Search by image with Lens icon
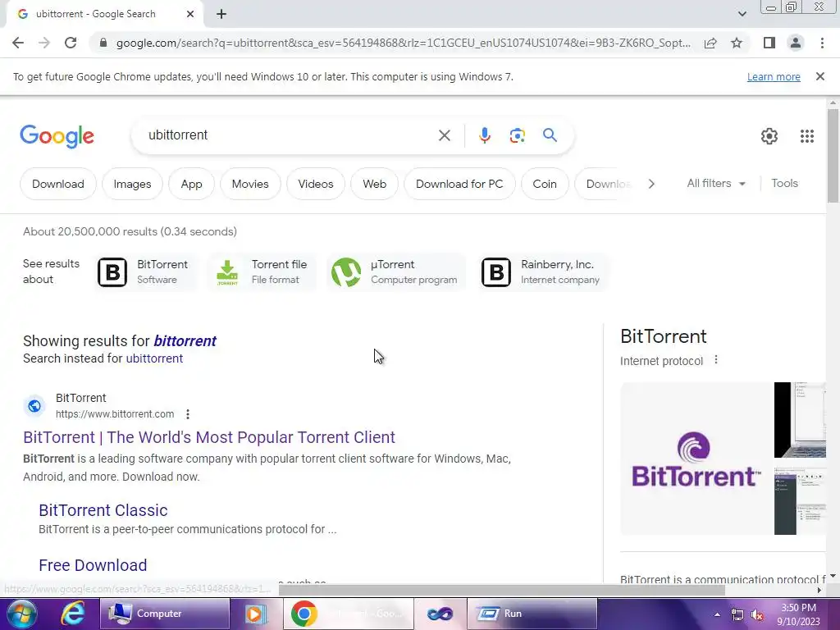Viewport: 840px width, 630px height. pos(517,135)
